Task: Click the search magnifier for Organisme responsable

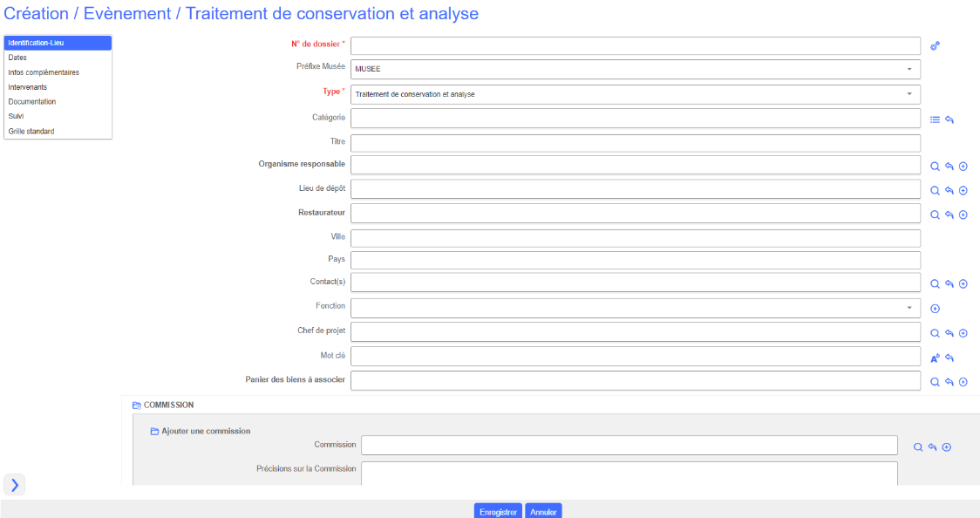Action: click(934, 167)
